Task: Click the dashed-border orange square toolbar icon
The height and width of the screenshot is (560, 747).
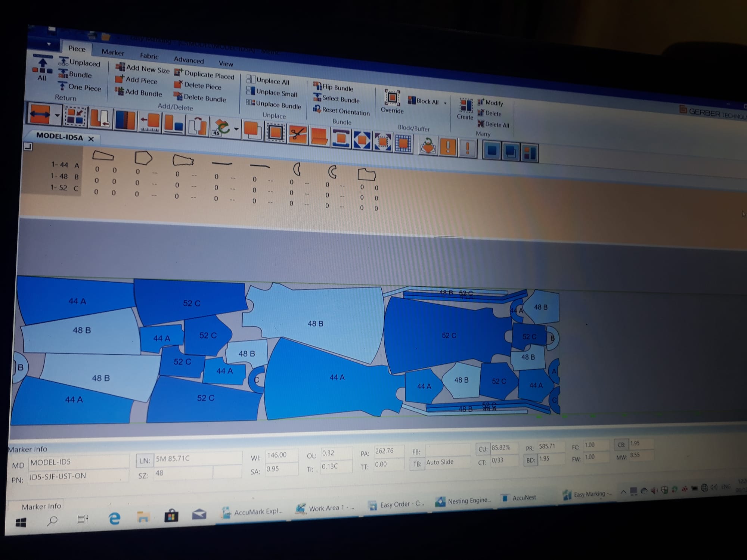Action: (x=276, y=133)
